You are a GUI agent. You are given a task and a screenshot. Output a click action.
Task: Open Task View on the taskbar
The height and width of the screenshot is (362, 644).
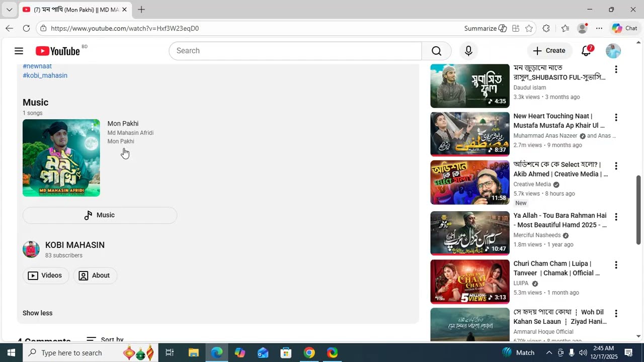[170, 352]
